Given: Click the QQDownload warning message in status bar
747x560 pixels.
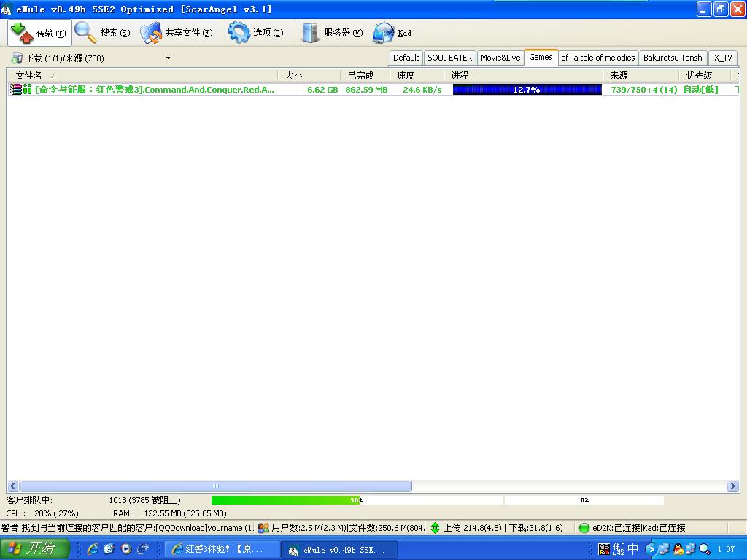Looking at the screenshot, I should point(127,528).
